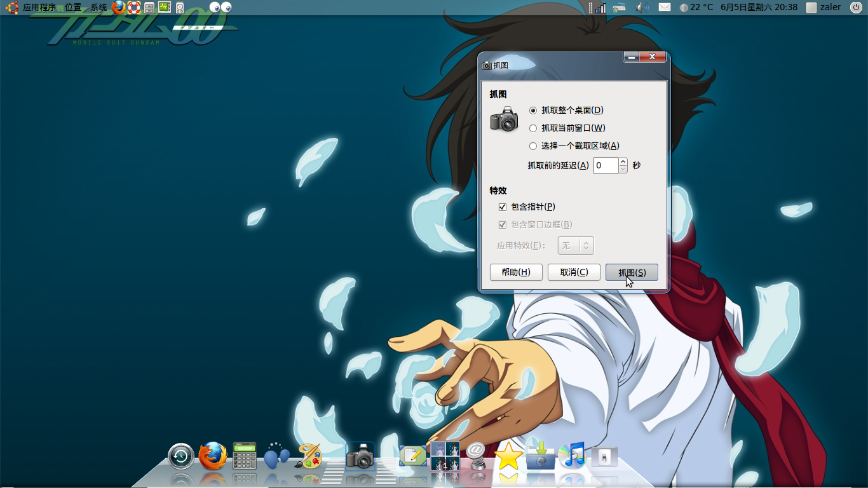Screen dimensions: 868x488
Task: Open the workspace switcher grid in dock
Action: 445,456
